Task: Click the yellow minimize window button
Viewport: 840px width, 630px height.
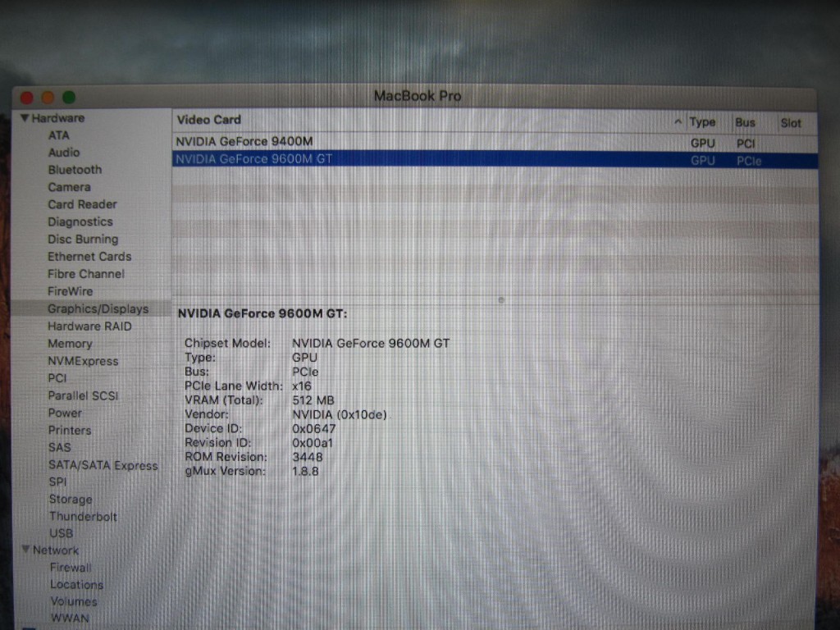Action: click(48, 98)
